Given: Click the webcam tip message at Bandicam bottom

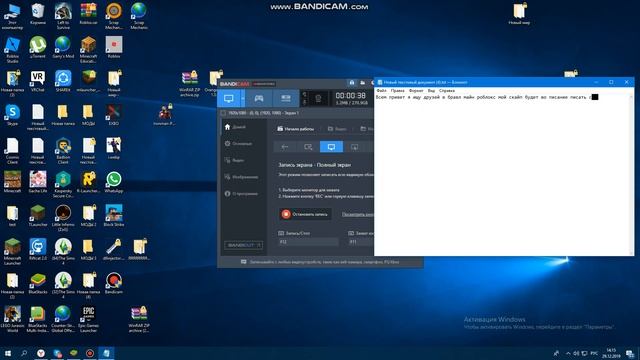Looking at the screenshot, I should [x=320, y=262].
